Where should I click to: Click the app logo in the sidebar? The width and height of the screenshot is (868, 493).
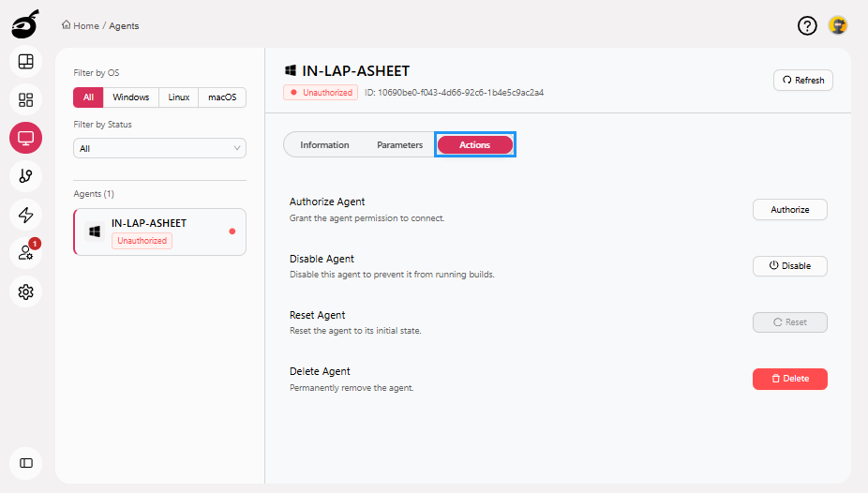click(25, 24)
